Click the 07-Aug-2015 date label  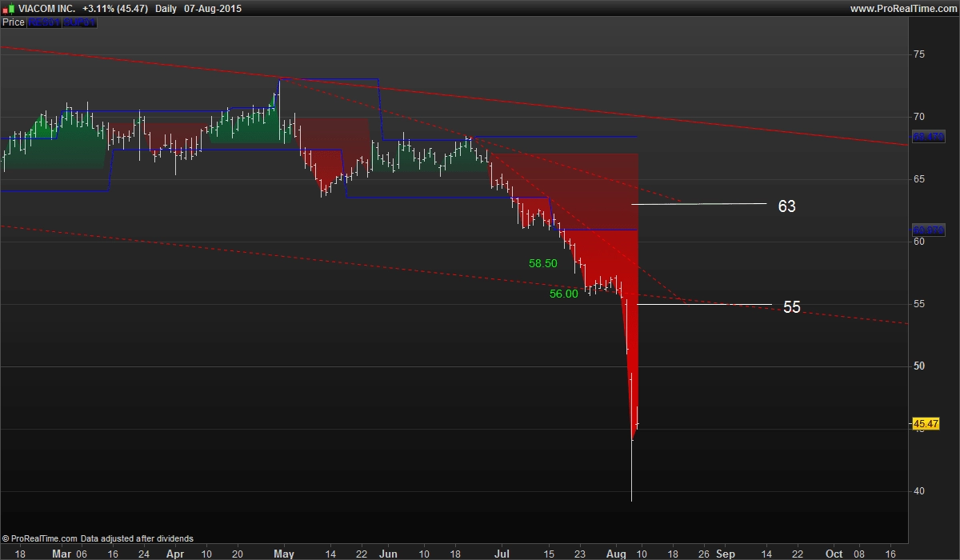click(x=213, y=9)
